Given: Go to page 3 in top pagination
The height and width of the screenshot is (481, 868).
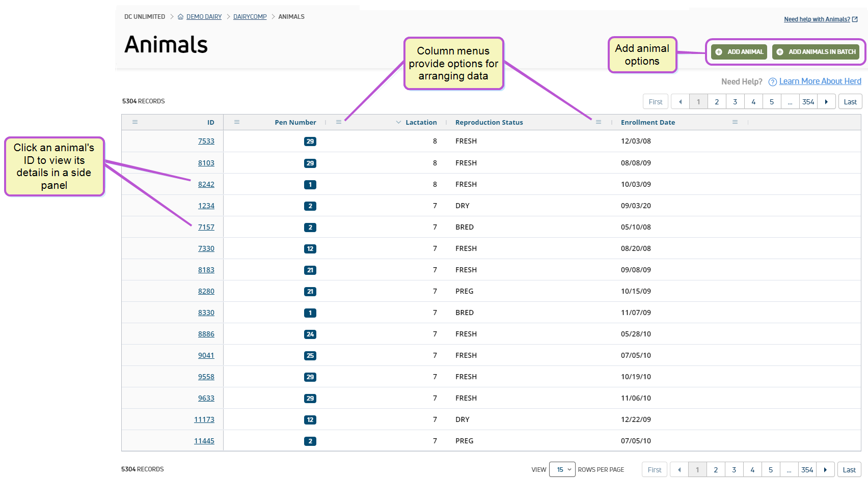Looking at the screenshot, I should click(x=735, y=102).
